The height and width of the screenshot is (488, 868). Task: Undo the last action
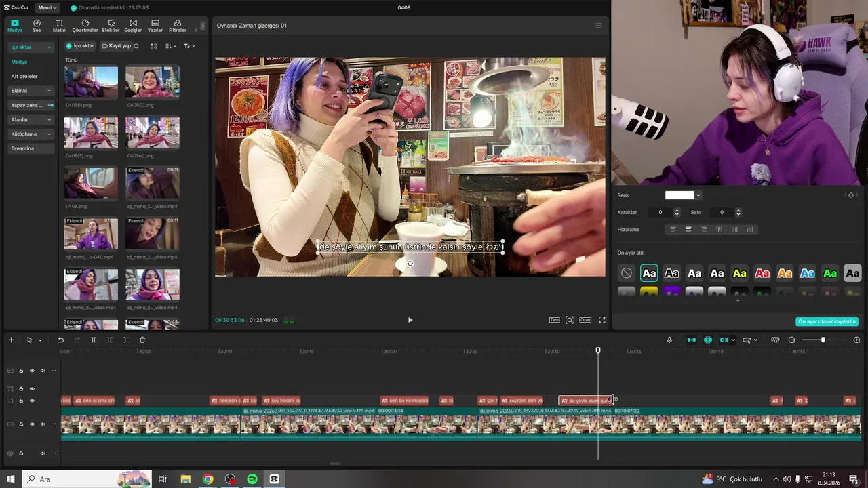click(61, 340)
